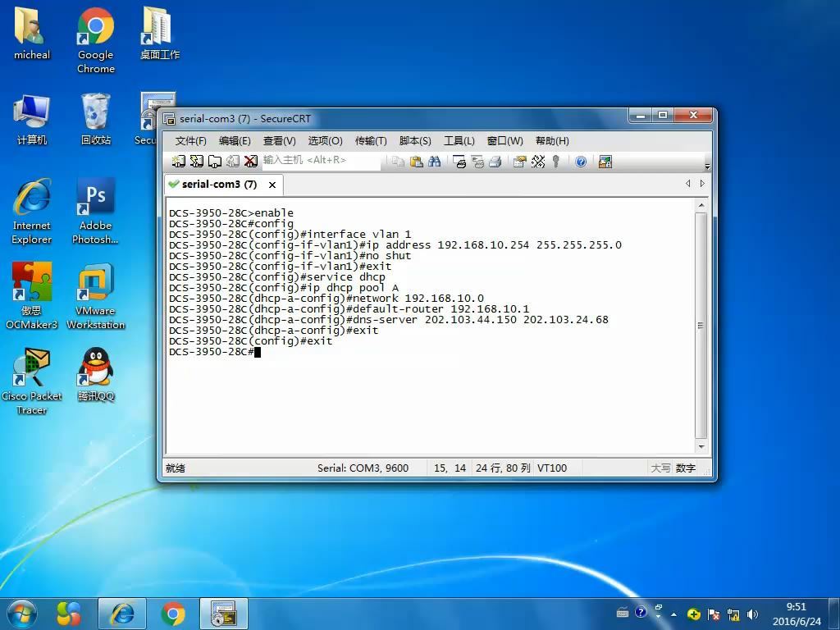
Task: Close the serial-com3 (7) tab
Action: point(272,185)
